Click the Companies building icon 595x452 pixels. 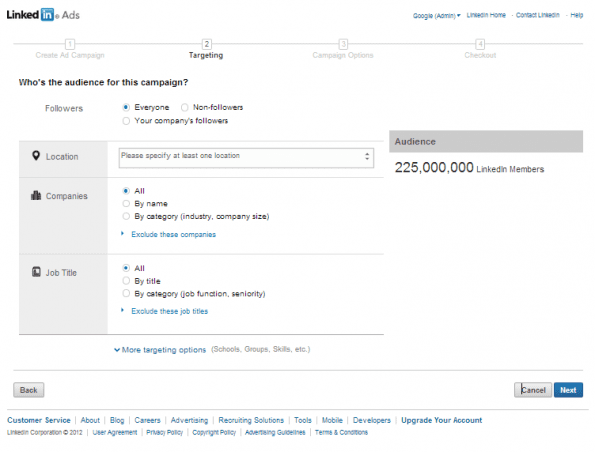pos(36,195)
